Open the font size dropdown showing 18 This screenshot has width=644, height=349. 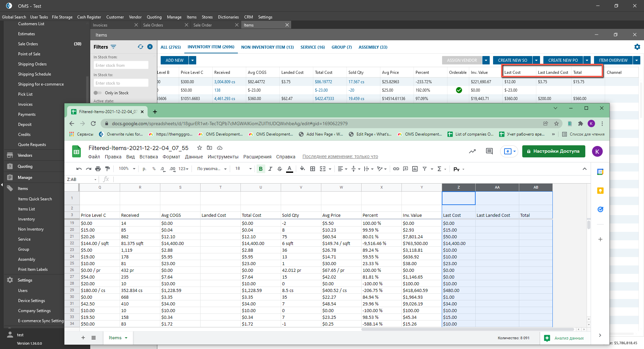(243, 169)
